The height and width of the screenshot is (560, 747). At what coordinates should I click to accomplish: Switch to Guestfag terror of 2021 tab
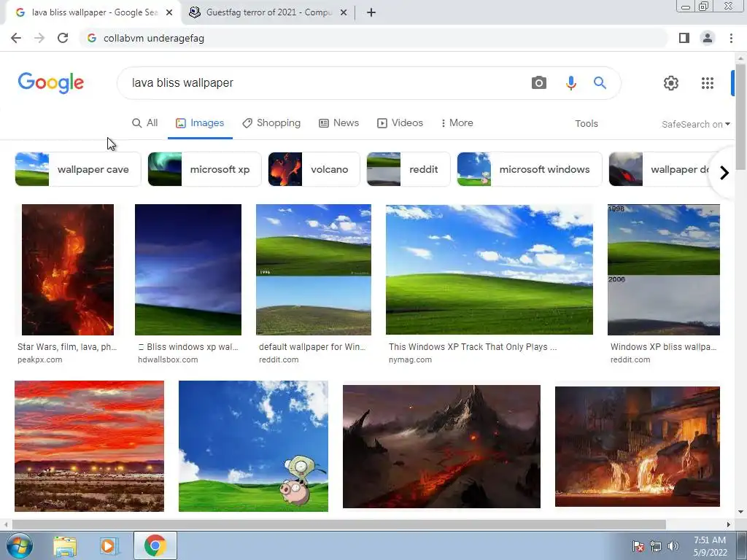[269, 12]
